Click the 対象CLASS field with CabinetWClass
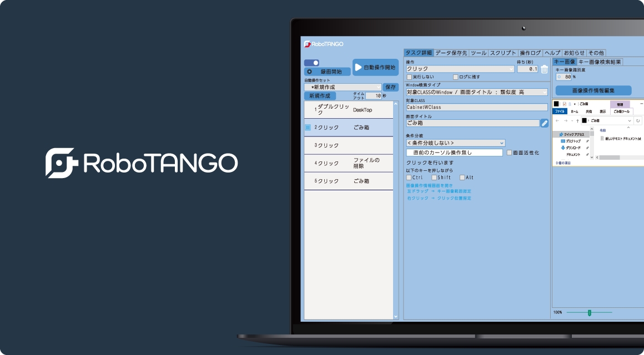Image resolution: width=644 pixels, height=355 pixels. pyautogui.click(x=477, y=107)
